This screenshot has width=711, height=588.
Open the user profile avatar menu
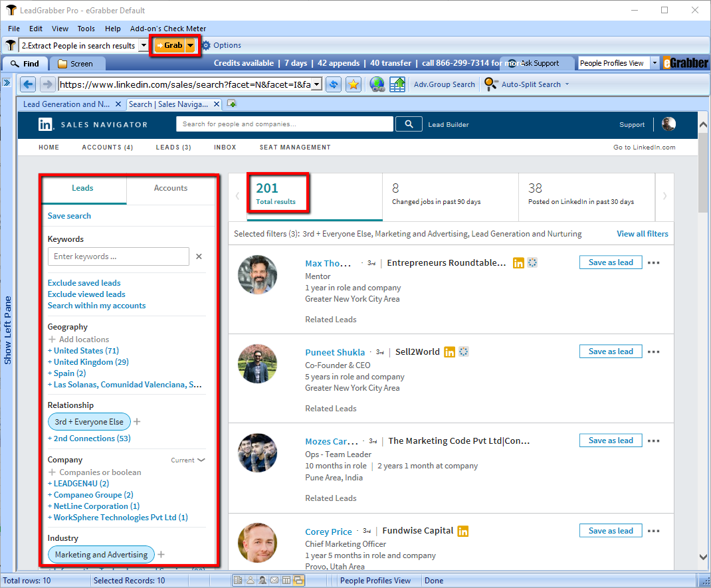(669, 124)
